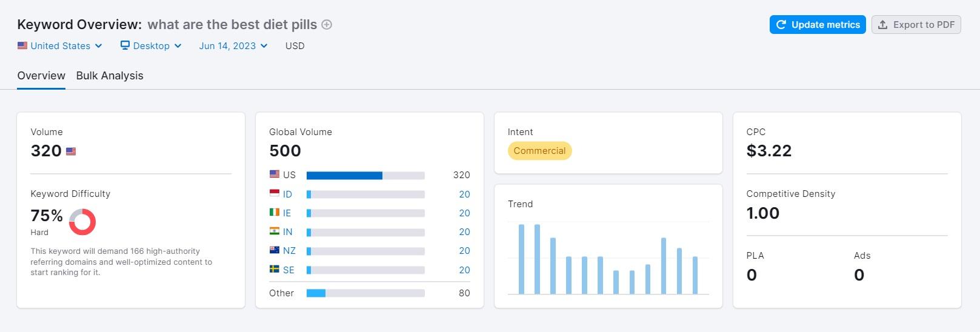Viewport: 980px width, 332px height.
Task: Click the ID volume value 20
Action: [464, 194]
